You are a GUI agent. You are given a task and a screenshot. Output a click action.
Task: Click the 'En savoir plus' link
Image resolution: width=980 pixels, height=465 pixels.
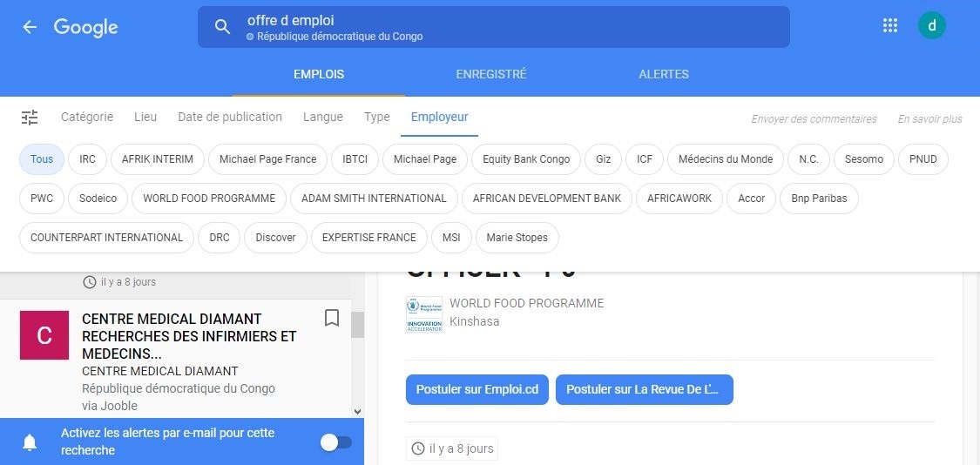point(930,118)
